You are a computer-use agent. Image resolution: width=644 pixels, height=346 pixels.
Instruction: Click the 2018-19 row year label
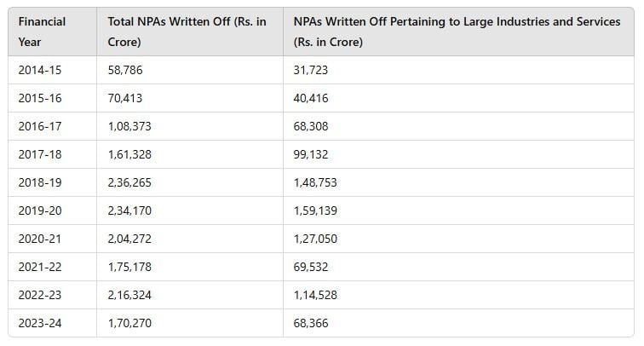[x=40, y=182]
